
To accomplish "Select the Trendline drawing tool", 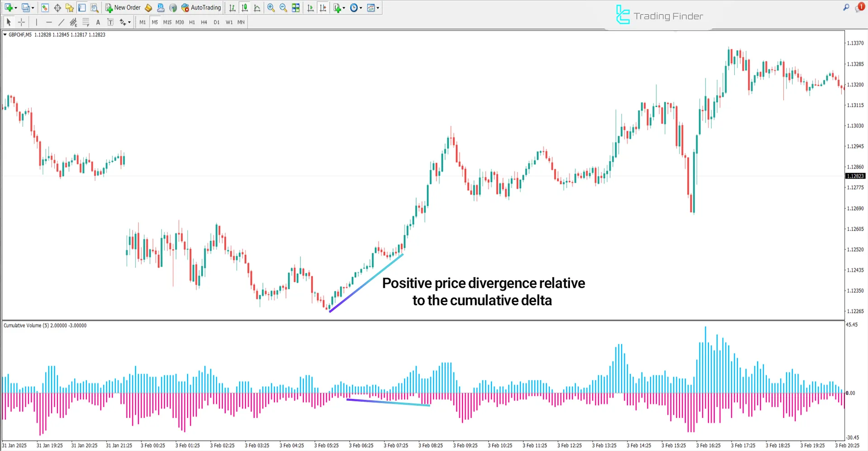I will pyautogui.click(x=61, y=22).
